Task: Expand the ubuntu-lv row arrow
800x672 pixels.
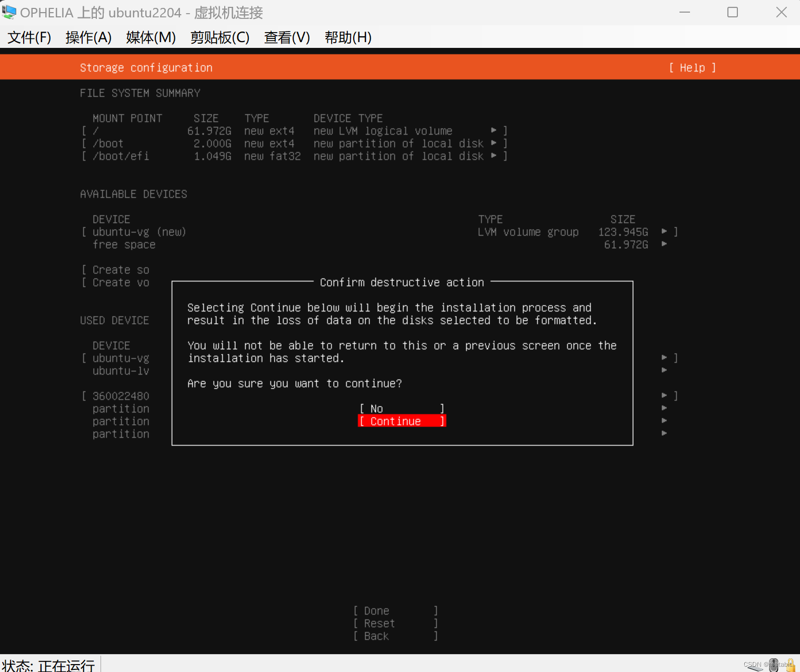Action: point(664,370)
